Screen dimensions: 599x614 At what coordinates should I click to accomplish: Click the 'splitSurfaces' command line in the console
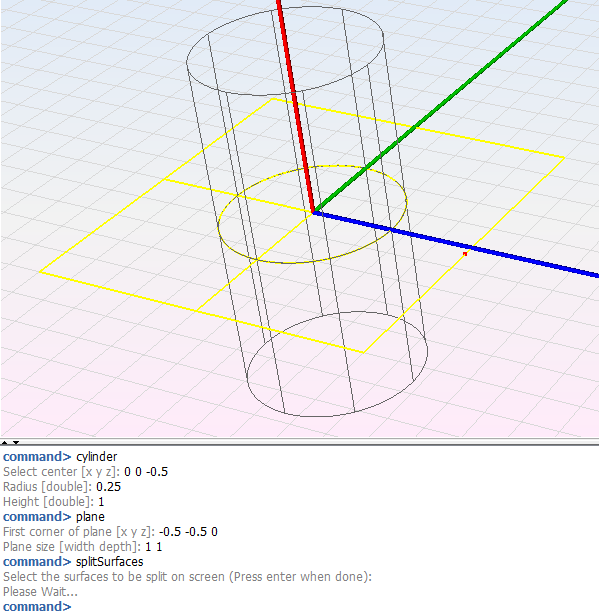tap(73, 562)
